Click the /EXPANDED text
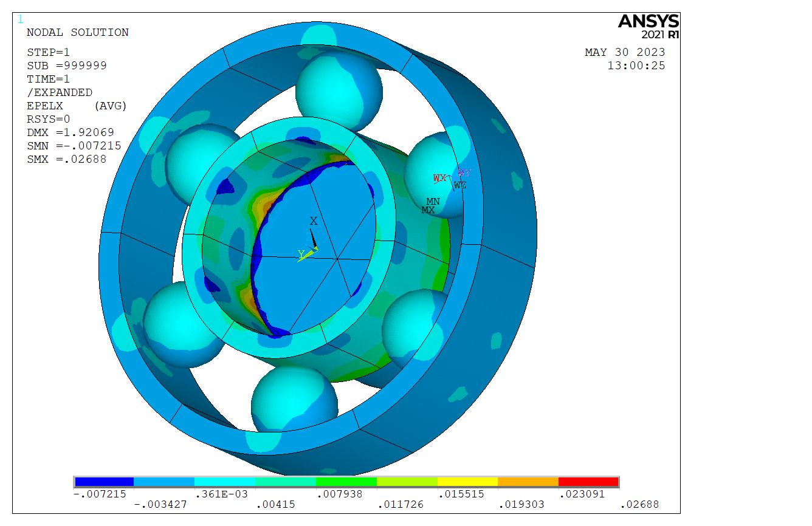Screen dimensions: 812x526 60,92
